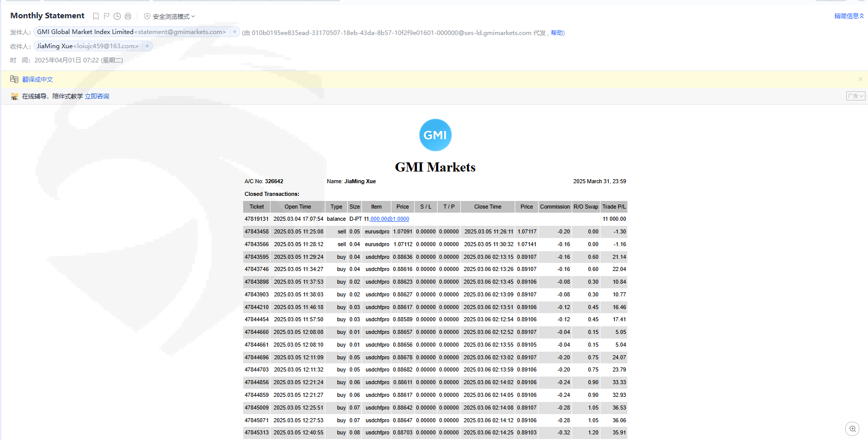Click the date text 2025 March 31, 23:59
The width and height of the screenshot is (868, 440).
[599, 182]
